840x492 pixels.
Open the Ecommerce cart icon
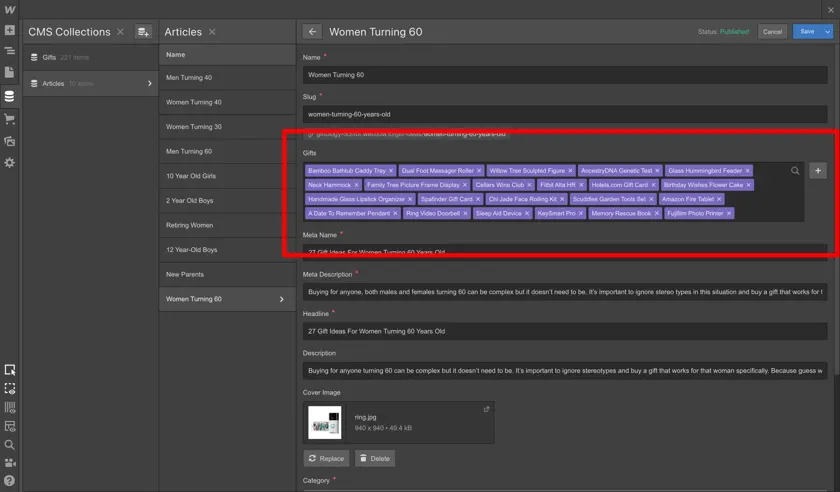point(10,119)
